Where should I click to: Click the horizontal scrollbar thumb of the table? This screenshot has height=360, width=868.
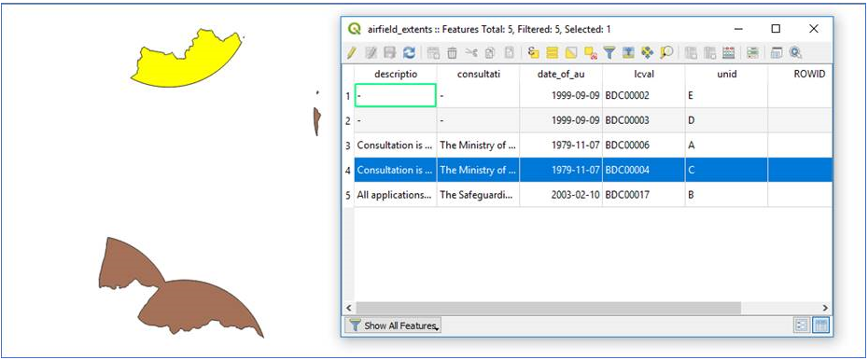pos(548,308)
